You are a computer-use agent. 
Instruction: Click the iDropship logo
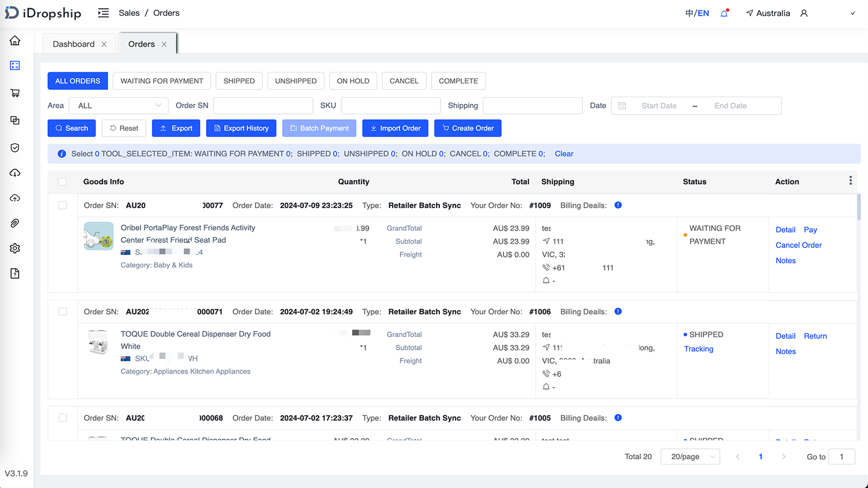pos(43,13)
